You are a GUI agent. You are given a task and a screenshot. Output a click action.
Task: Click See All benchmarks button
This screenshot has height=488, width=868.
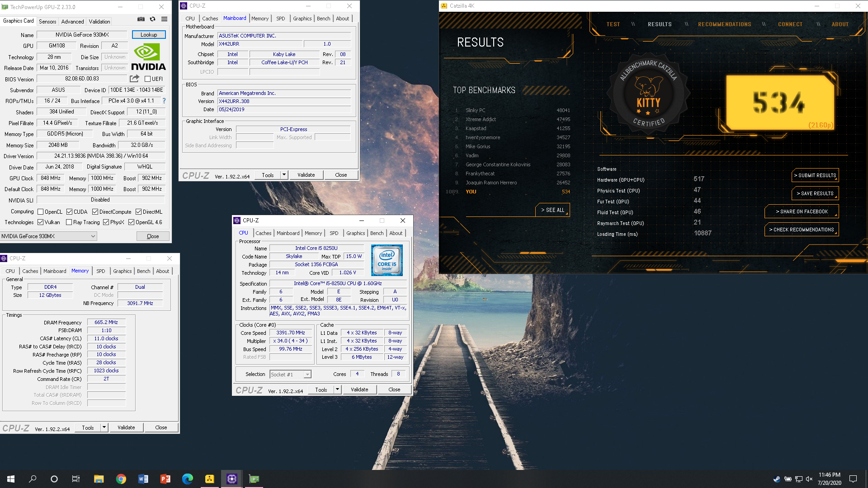[x=552, y=210]
